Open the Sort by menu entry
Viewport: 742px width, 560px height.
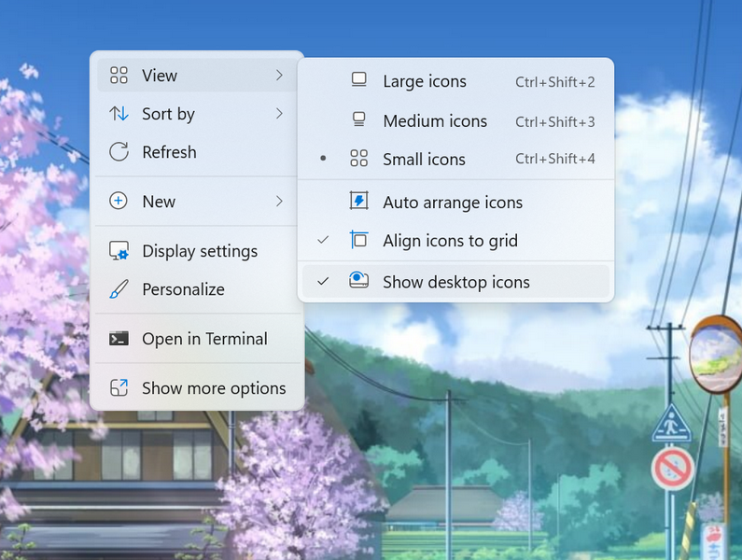coord(169,114)
